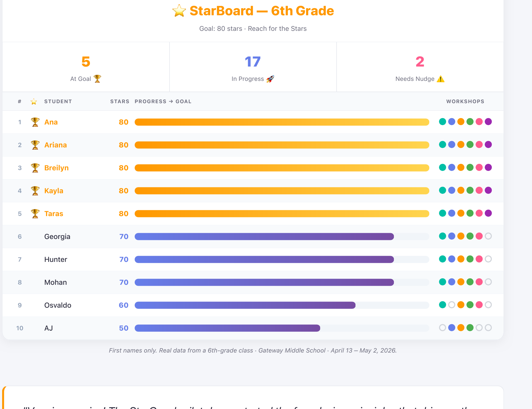
Task: Click Breilyn's green workshop dot
Action: pyautogui.click(x=470, y=167)
